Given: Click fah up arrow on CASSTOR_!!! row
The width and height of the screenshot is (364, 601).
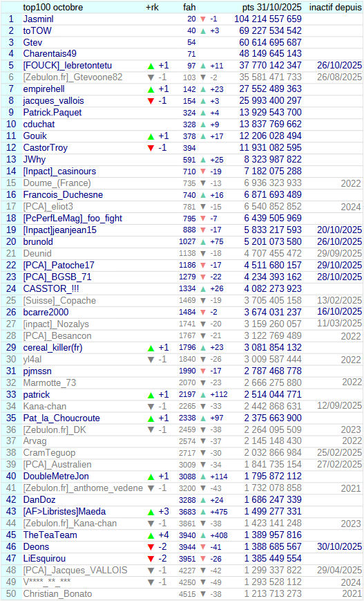Looking at the screenshot, I should (203, 289).
